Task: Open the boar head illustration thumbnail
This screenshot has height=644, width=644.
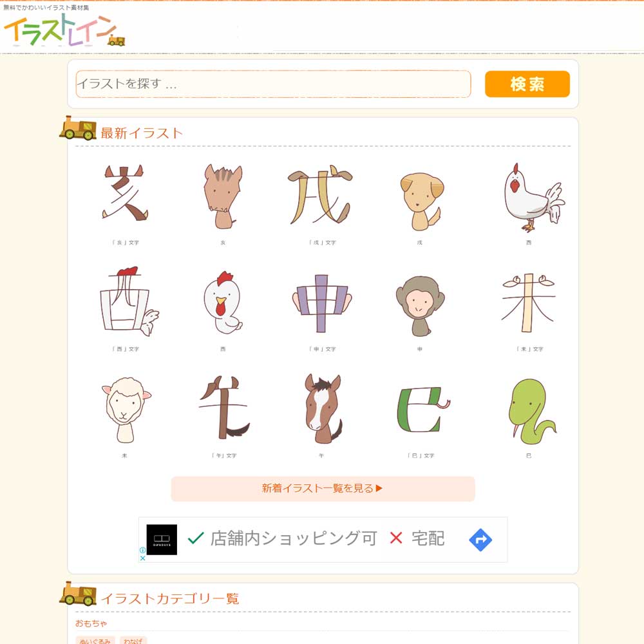Action: point(223,196)
